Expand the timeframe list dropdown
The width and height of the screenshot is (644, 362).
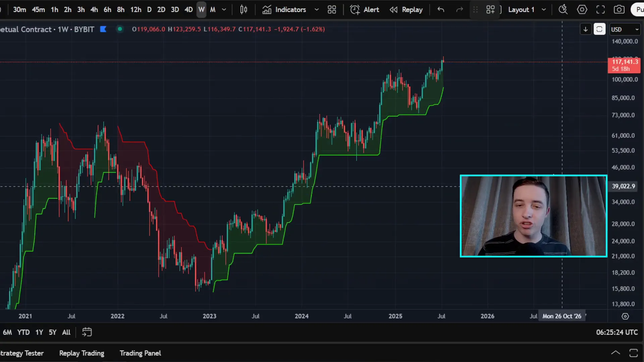(224, 10)
